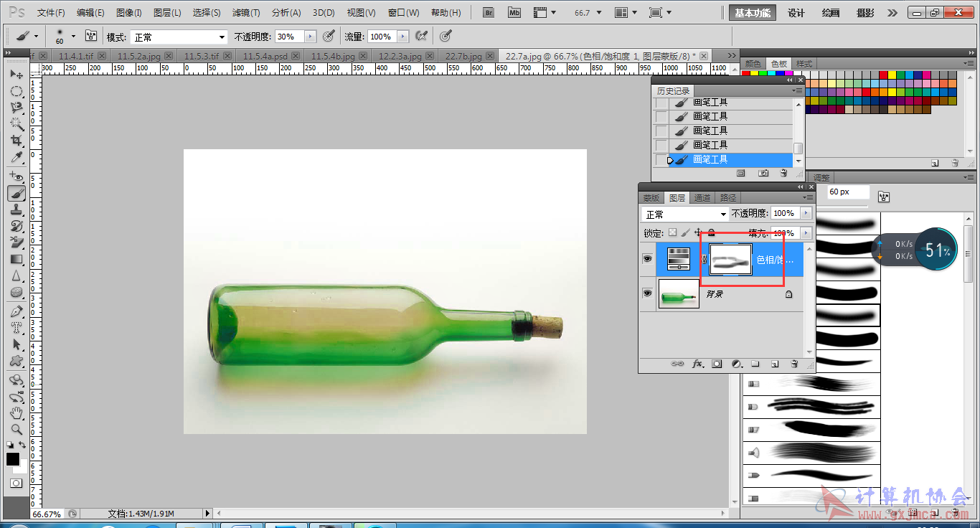Click the delete layer trash icon
This screenshot has width=980, height=528.
[x=794, y=364]
